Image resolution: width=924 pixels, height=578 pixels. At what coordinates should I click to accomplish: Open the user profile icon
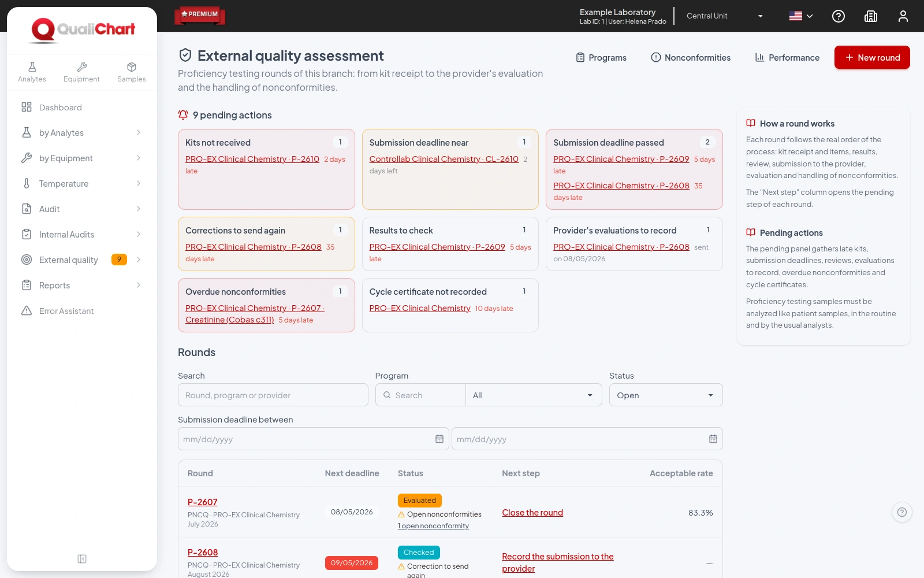click(x=903, y=16)
